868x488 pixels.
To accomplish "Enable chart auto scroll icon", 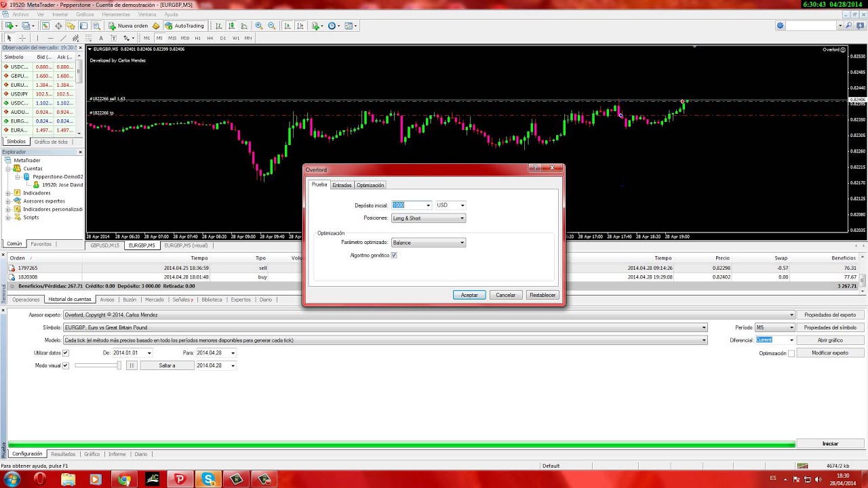I will (287, 26).
